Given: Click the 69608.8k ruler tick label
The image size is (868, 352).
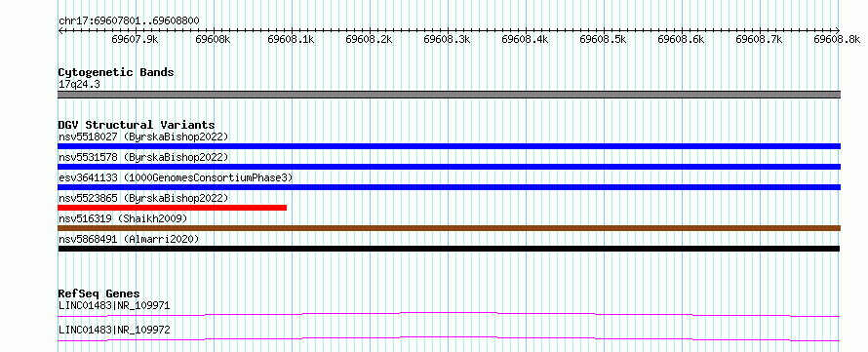Looking at the screenshot, I should (838, 39).
